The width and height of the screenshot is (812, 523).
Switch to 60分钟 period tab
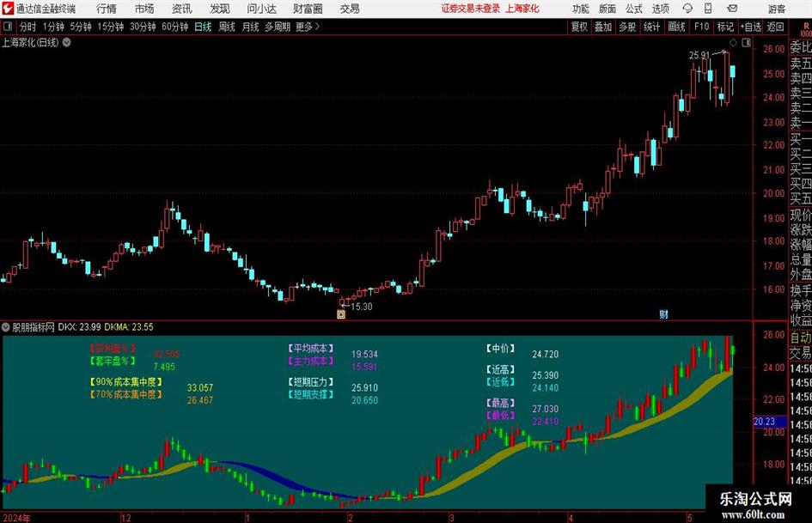click(174, 27)
